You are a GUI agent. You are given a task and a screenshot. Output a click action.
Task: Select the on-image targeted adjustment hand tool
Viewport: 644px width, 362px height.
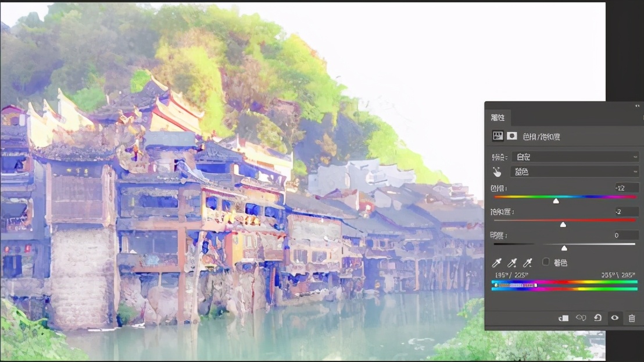(x=498, y=172)
